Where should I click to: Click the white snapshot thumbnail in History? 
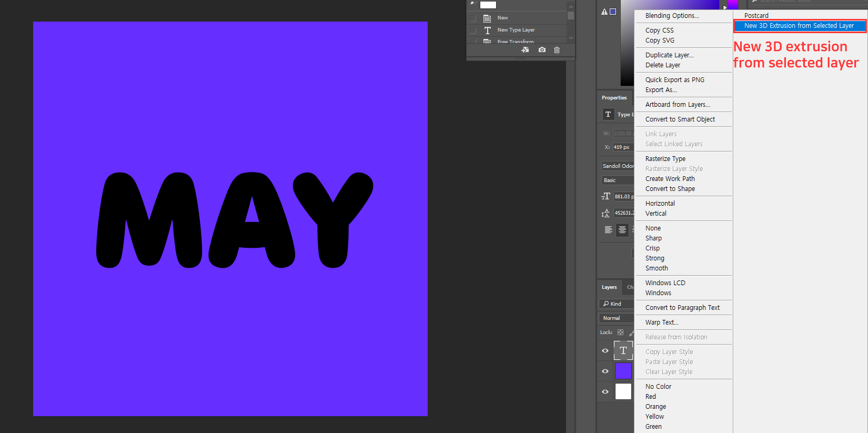(488, 5)
